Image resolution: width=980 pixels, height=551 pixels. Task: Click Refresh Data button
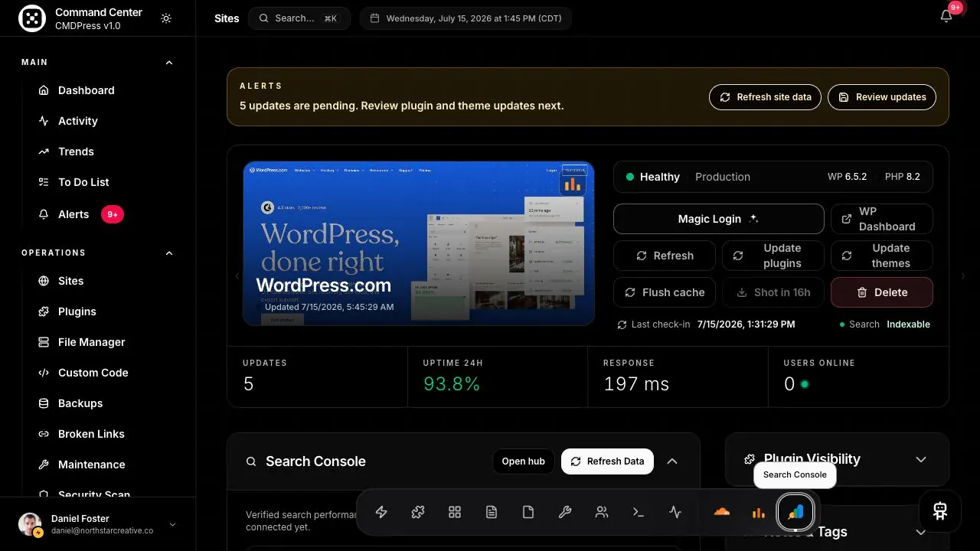[x=607, y=461]
